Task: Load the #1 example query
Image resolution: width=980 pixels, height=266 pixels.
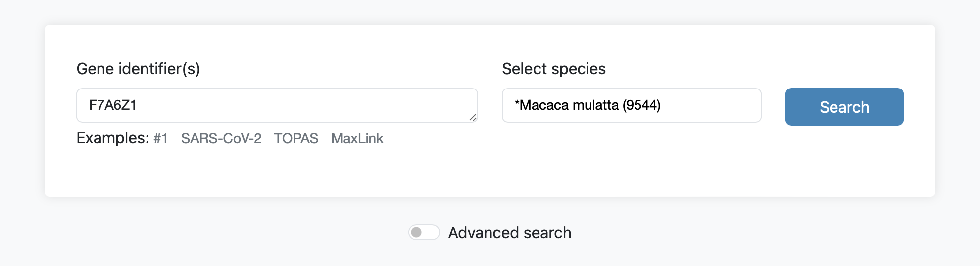Action: point(160,139)
